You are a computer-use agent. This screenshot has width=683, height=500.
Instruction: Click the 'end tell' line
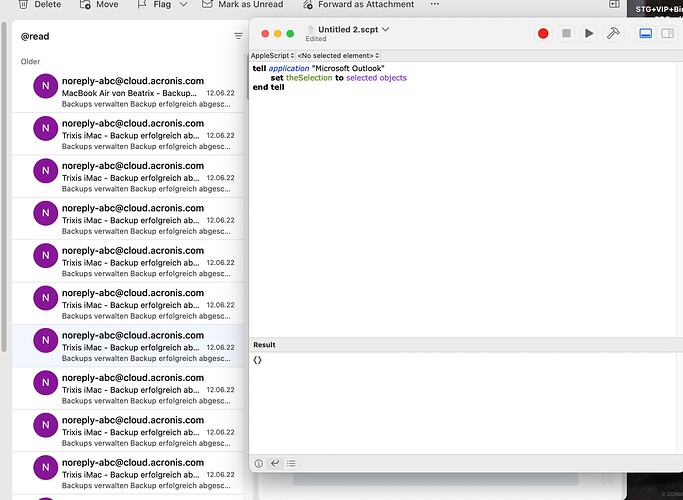coord(268,87)
